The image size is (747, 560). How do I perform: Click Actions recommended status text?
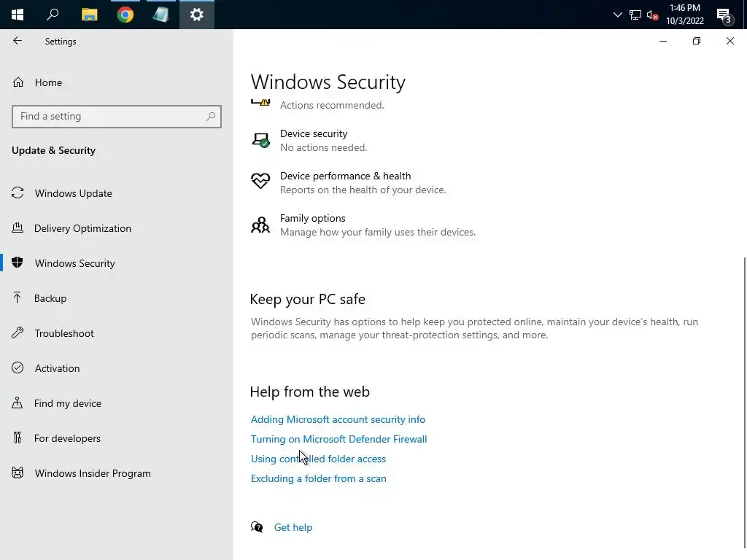[332, 105]
